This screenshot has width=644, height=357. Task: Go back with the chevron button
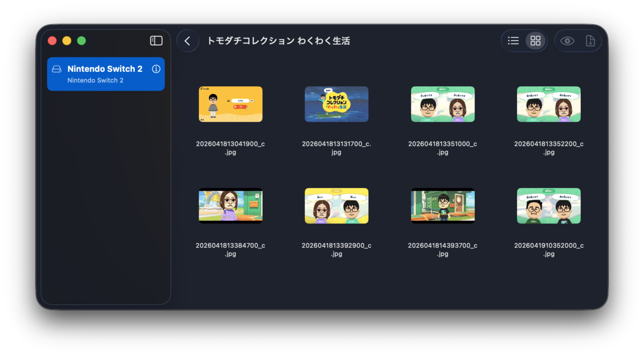click(187, 41)
